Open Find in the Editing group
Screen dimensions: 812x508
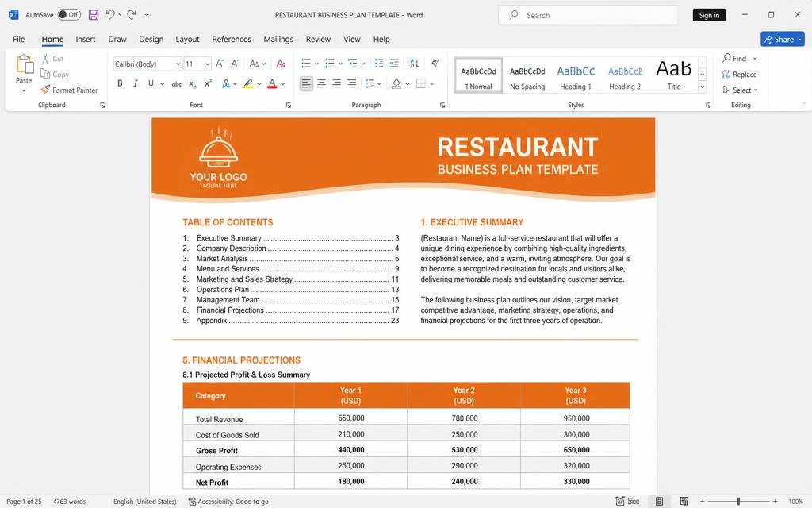pyautogui.click(x=734, y=58)
